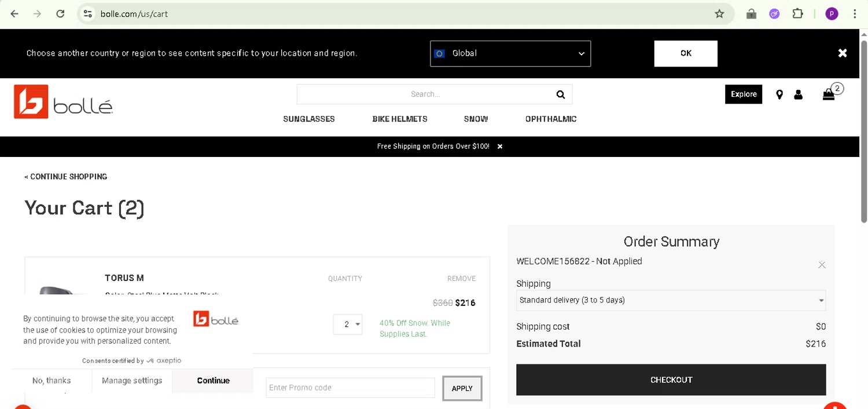Open the Chrome extensions puzzle icon

click(x=797, y=14)
